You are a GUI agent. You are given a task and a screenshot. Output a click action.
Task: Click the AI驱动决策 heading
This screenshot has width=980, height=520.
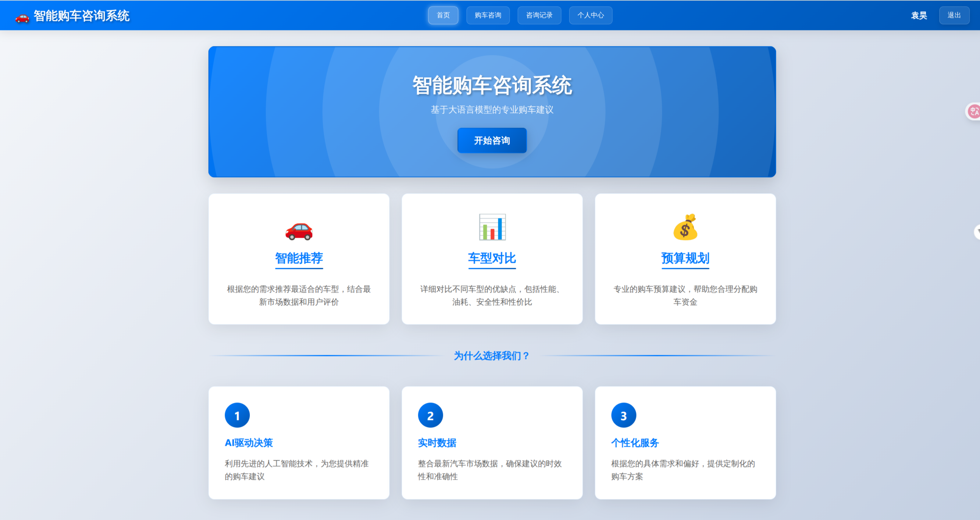(x=249, y=443)
